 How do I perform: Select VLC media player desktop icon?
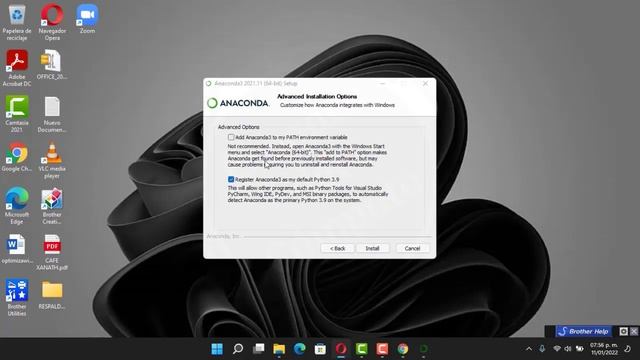pyautogui.click(x=52, y=160)
